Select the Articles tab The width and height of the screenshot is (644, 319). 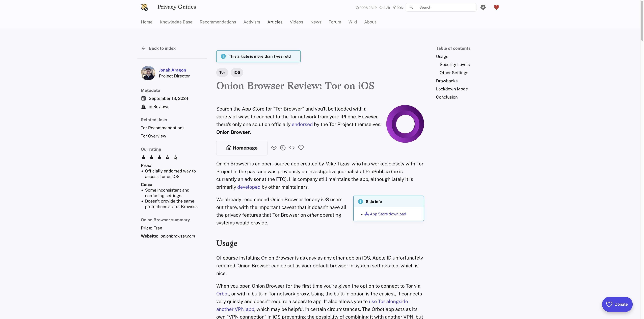[x=275, y=22]
